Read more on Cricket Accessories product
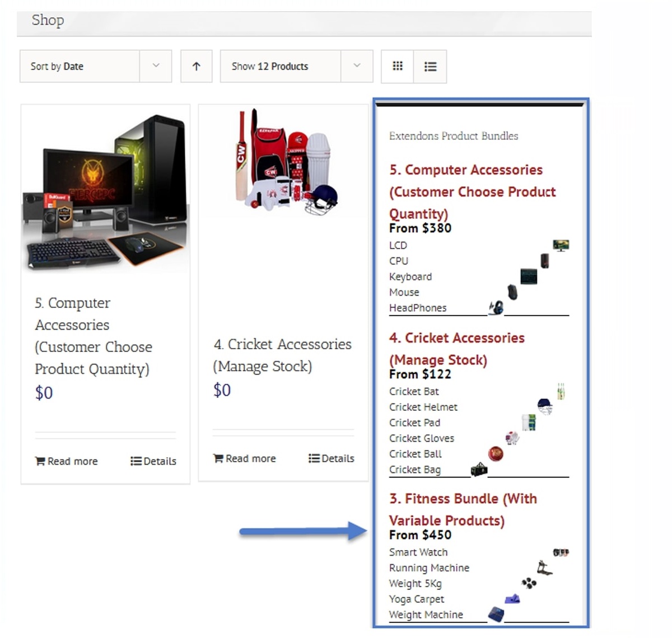Screen dimensions: 672x638 [x=245, y=458]
